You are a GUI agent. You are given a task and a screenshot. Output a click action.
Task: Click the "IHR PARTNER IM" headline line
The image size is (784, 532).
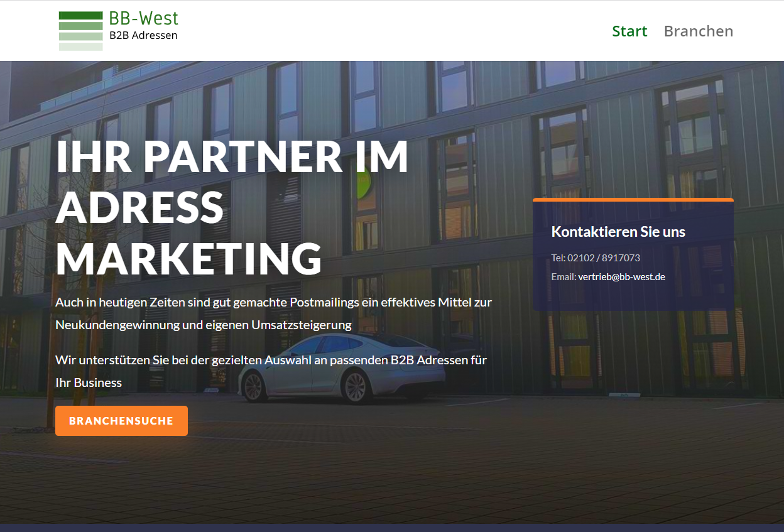click(232, 156)
